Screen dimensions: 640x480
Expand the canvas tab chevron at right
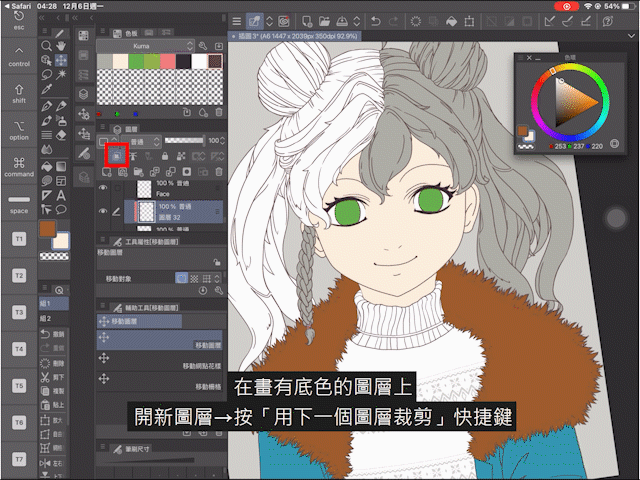(x=631, y=36)
